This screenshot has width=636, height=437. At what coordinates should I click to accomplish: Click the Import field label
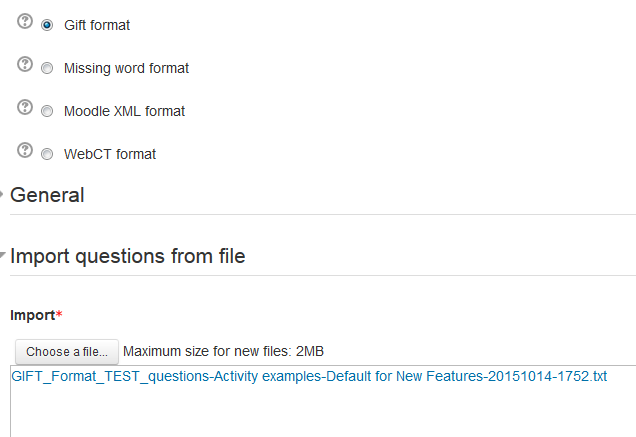33,315
